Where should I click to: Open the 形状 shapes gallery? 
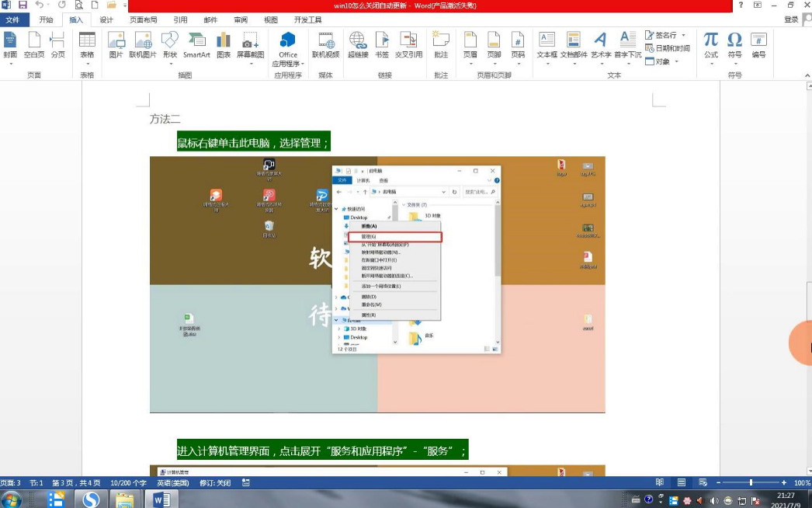(170, 47)
